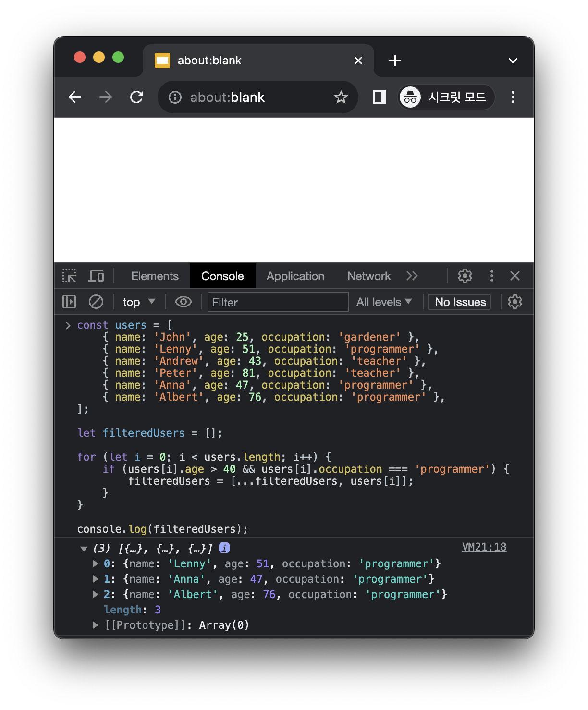
Task: Create a live expression with eye icon
Action: pyautogui.click(x=184, y=302)
